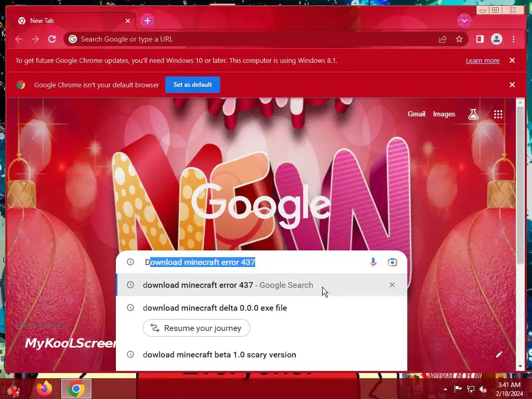Open Action Center flag icon
Viewport: 532px width, 399px height.
pos(458,389)
